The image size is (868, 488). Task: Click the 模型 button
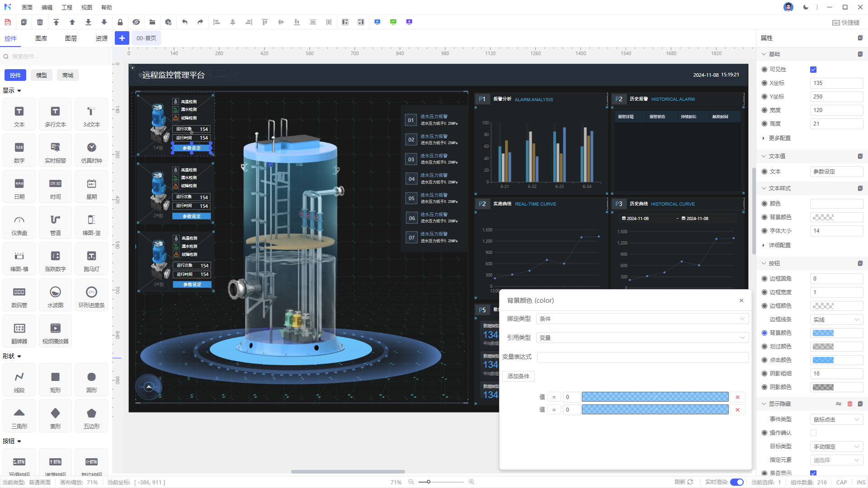(x=42, y=75)
